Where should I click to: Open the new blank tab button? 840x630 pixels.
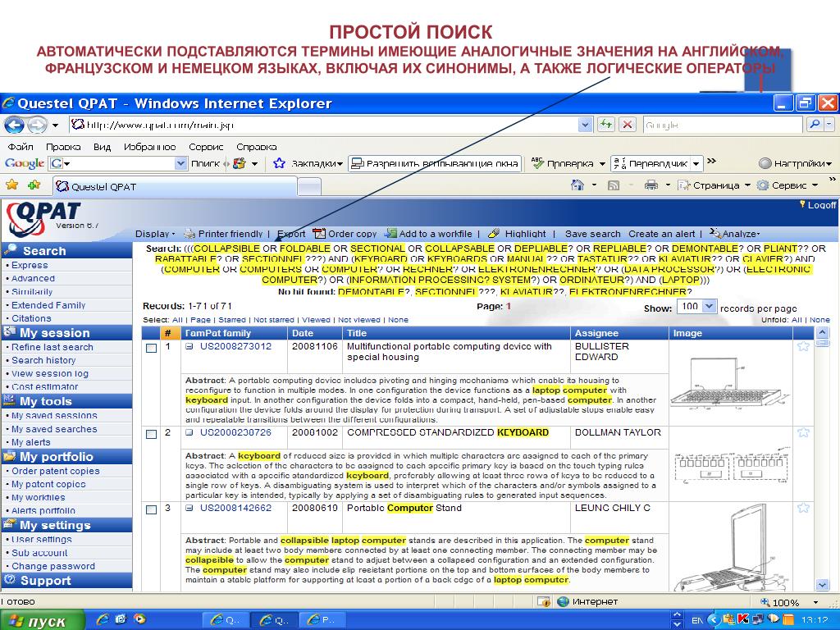click(x=309, y=186)
